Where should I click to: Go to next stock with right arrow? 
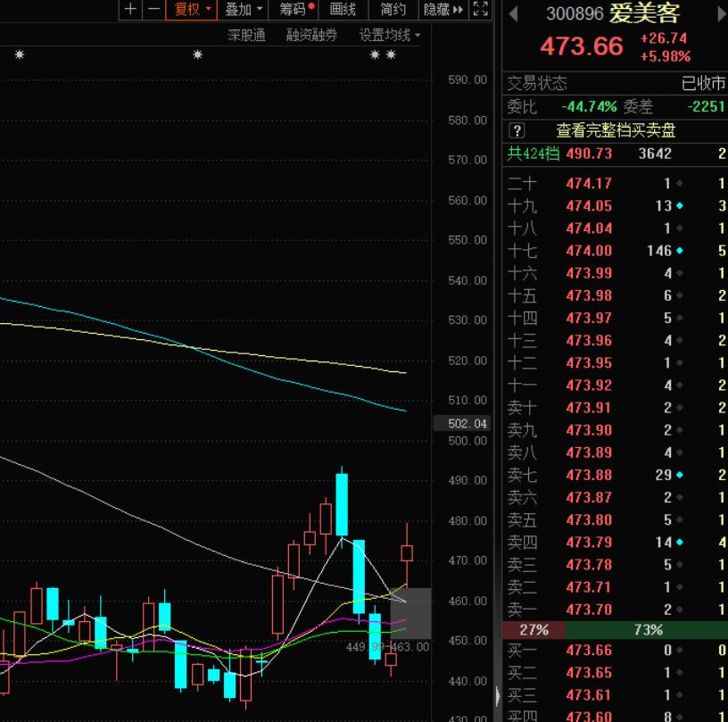[723, 14]
